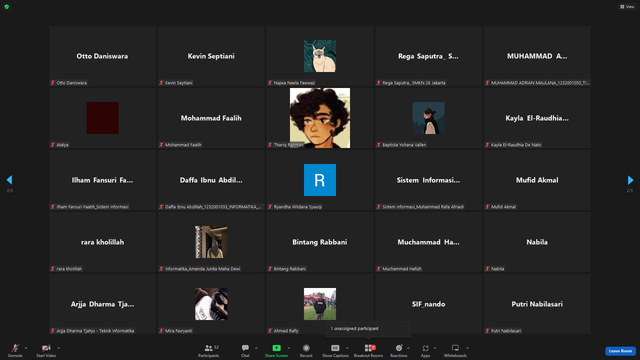The height and width of the screenshot is (360, 640).
Task: Go to next page of participants
Action: pos(630,180)
